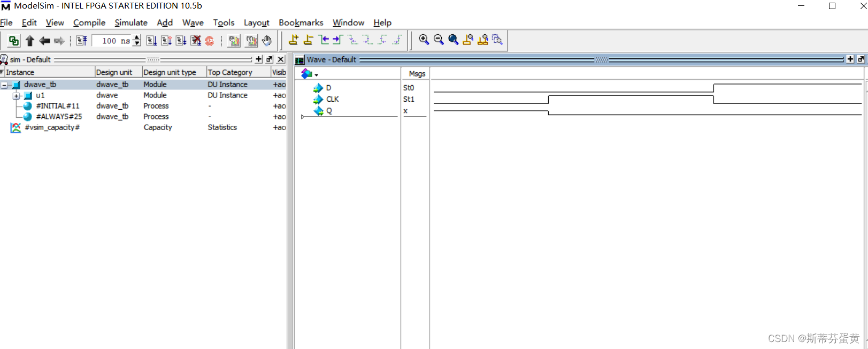
Task: Click the Statistics cell for #vsim_capacity#
Action: pos(222,127)
